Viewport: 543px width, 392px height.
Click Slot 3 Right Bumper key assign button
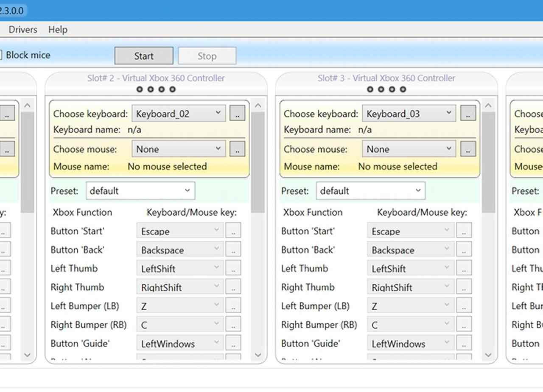464,325
